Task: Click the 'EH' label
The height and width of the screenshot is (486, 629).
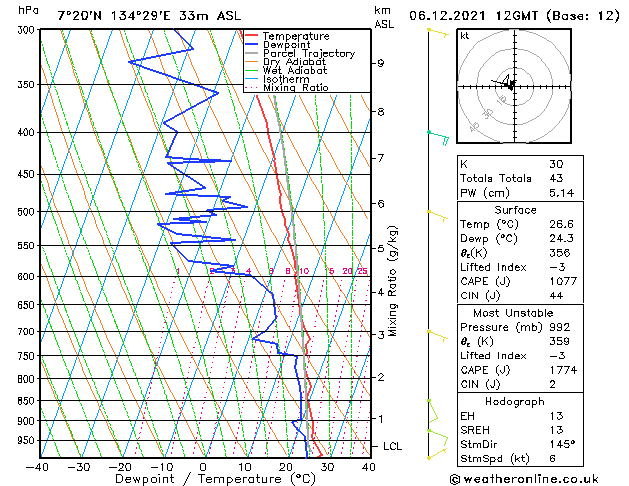Action: pos(467,416)
